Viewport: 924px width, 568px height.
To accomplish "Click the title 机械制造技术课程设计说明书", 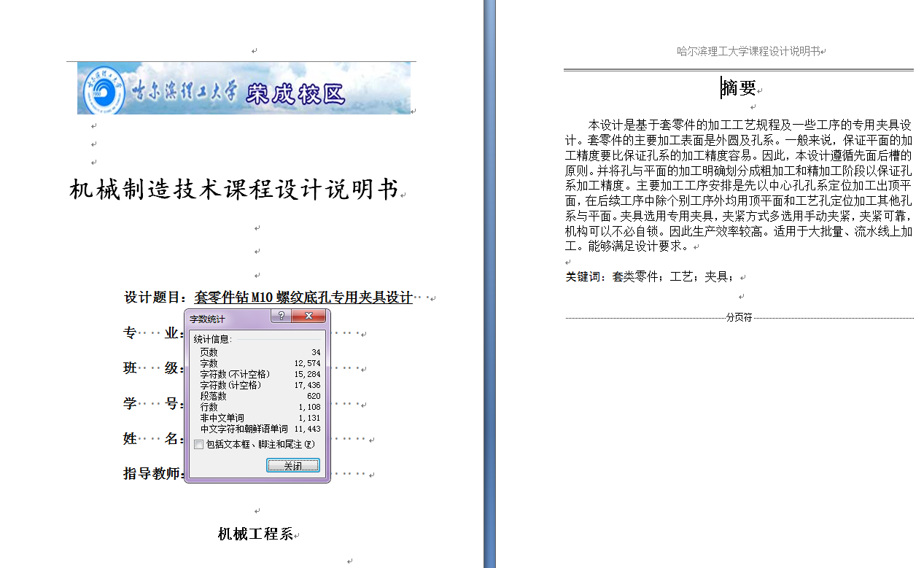I will tap(233, 190).
